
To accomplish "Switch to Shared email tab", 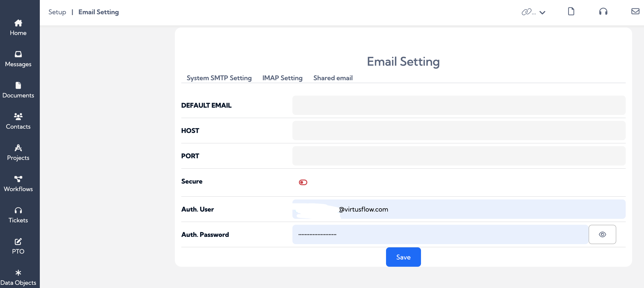I will click(333, 78).
